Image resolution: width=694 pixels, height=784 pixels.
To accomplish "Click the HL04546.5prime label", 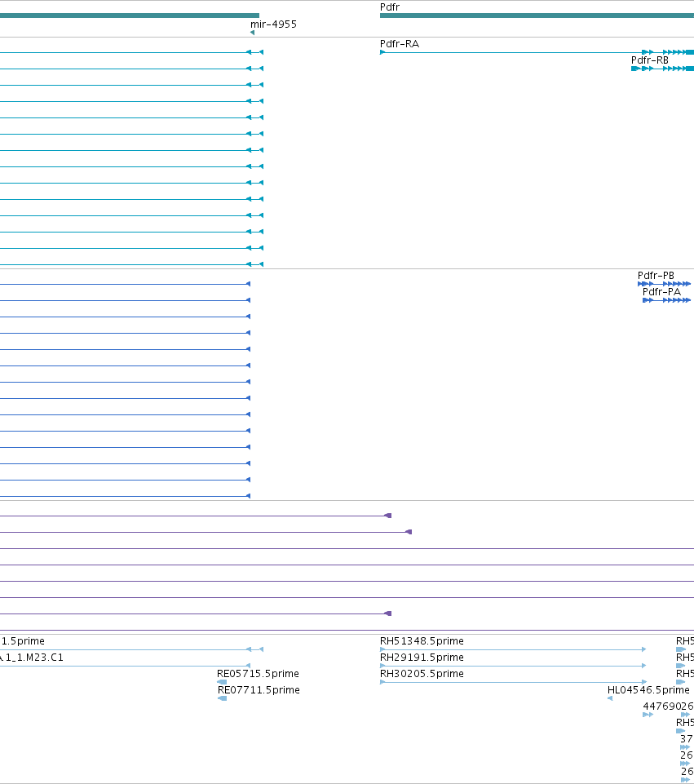I will (x=648, y=690).
